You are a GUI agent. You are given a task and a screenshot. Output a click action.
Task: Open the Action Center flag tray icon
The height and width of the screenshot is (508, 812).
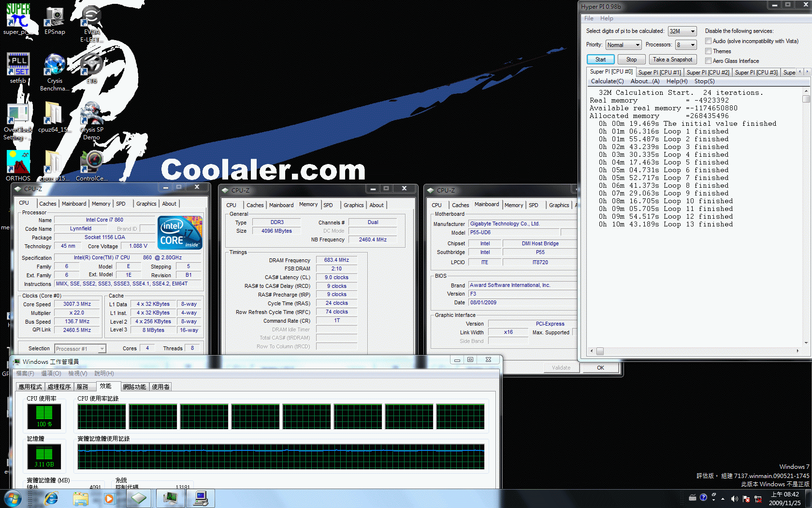point(746,498)
